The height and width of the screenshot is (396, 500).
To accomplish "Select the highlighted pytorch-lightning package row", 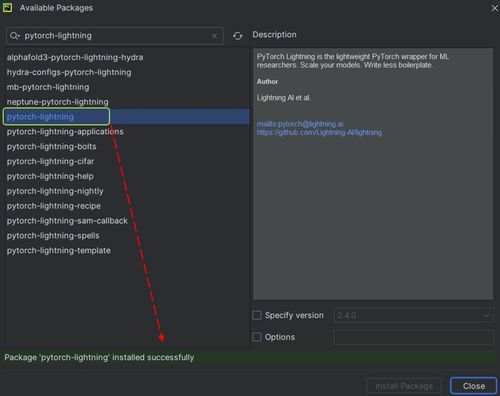I will pos(127,117).
